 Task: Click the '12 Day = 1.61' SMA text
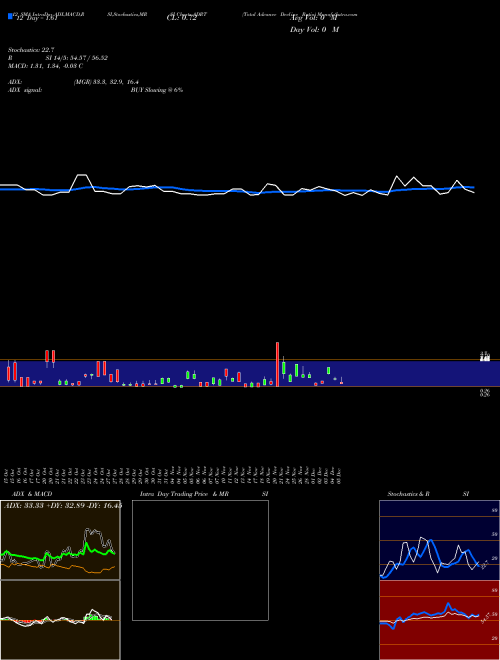click(x=36, y=18)
